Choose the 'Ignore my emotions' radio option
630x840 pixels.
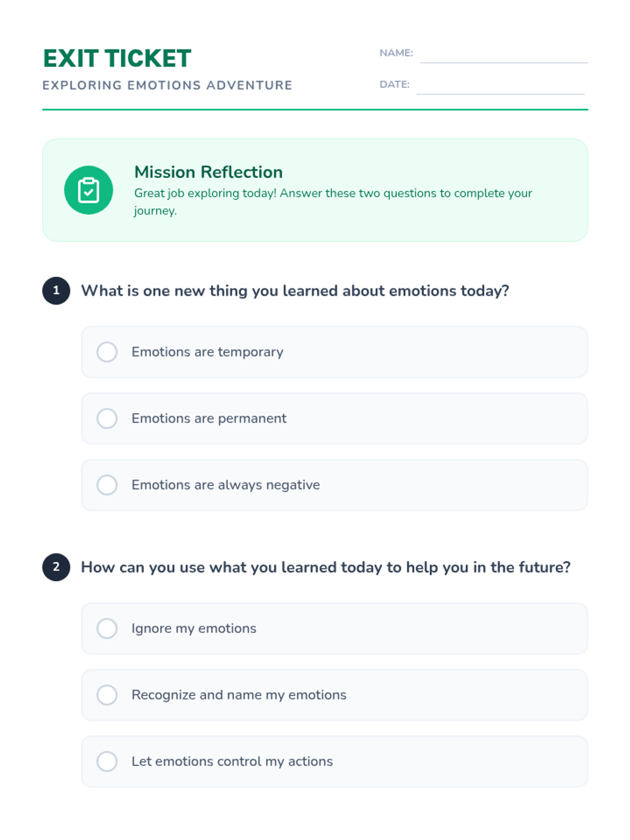point(107,628)
